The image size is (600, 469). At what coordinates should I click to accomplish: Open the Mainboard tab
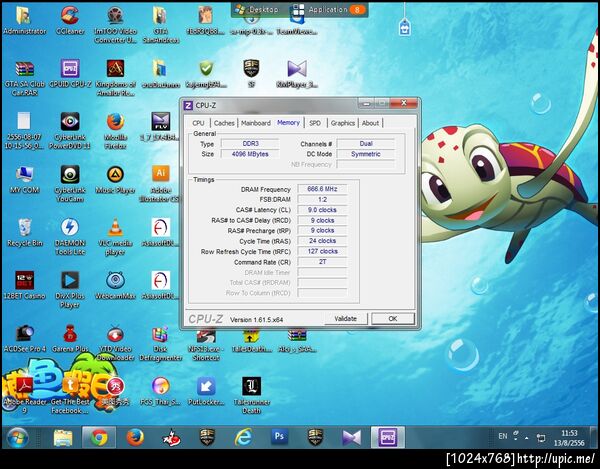coord(256,123)
